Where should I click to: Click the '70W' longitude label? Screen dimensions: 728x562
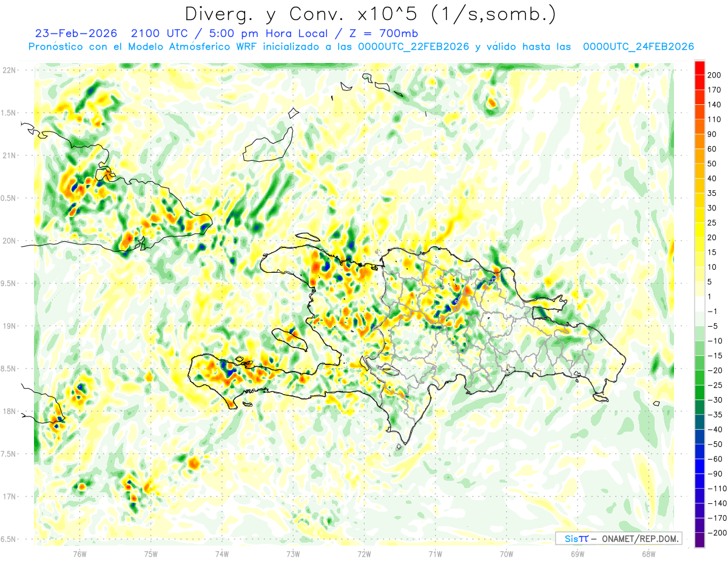coord(507,554)
